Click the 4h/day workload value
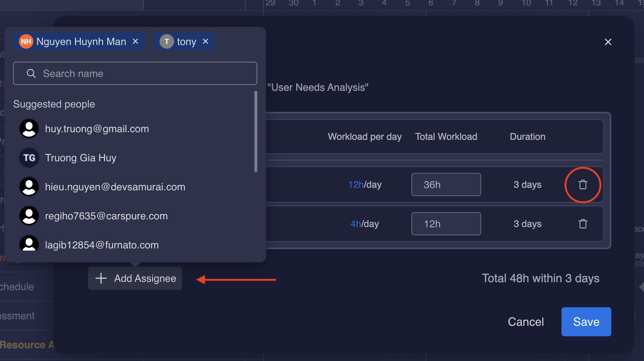The image size is (644, 361). (x=365, y=224)
